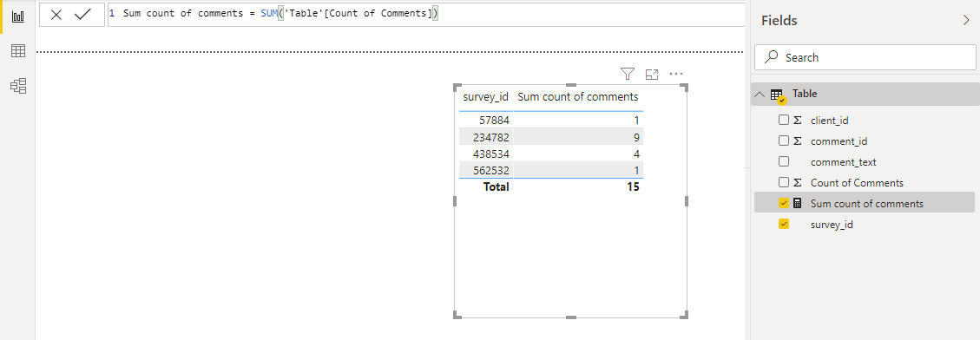
Task: Sort by Sum count of comments header
Action: click(578, 97)
